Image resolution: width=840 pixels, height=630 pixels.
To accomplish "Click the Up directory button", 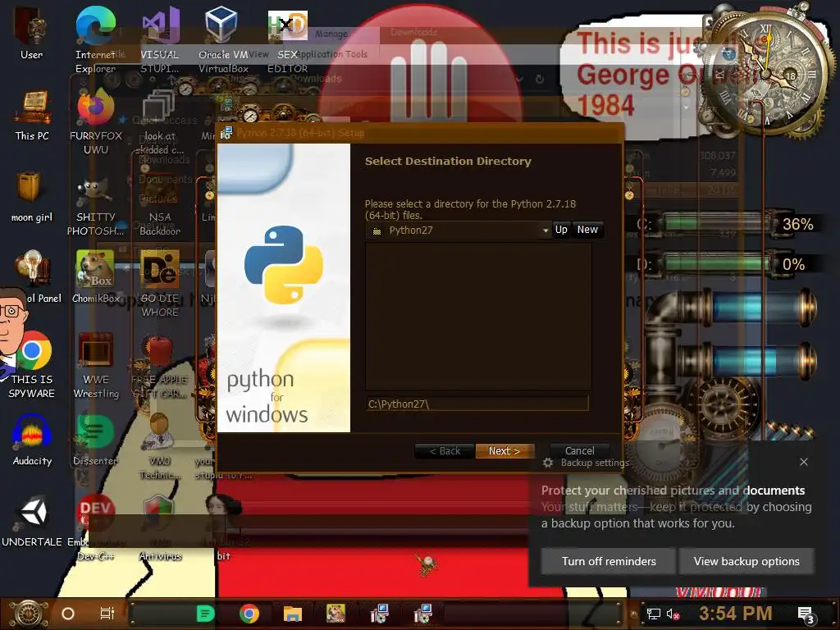I will click(x=561, y=230).
